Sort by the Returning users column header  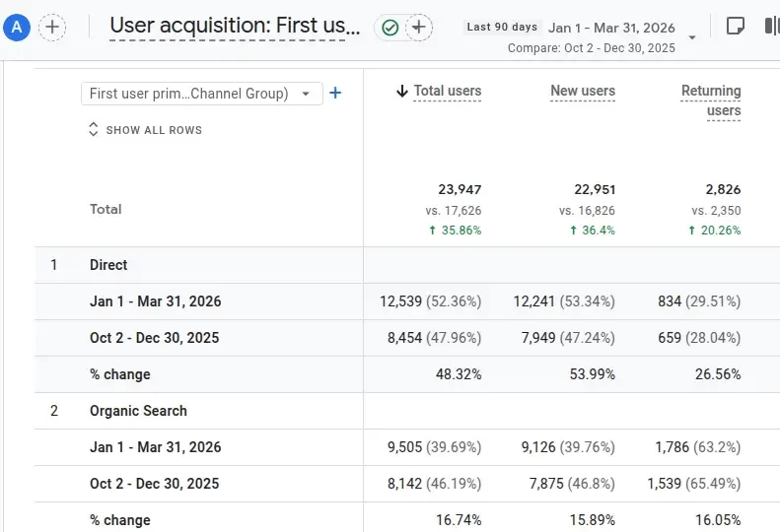tap(711, 100)
